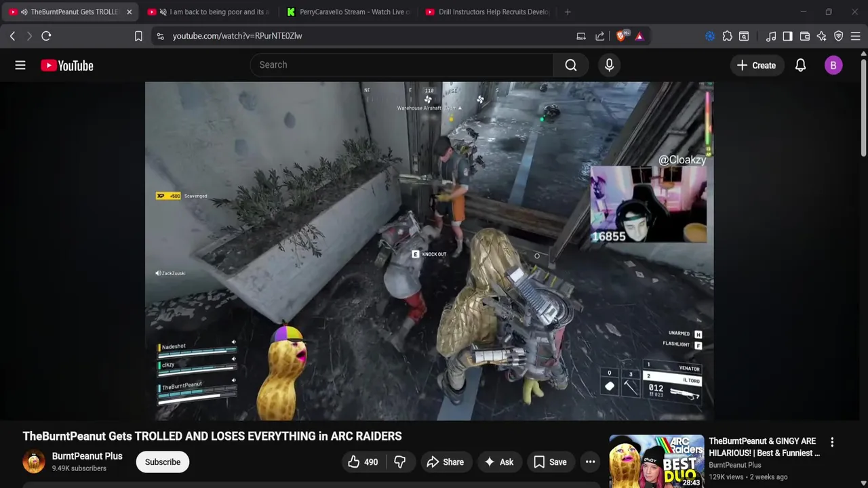Toggle the browser sidebar panel

pos(787,36)
